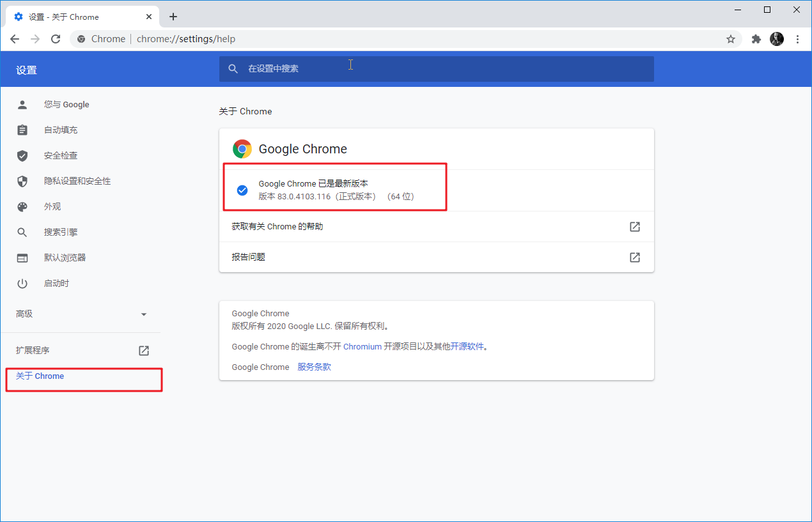Go back with the browser back arrow
Image resolution: width=812 pixels, height=522 pixels.
[x=15, y=39]
